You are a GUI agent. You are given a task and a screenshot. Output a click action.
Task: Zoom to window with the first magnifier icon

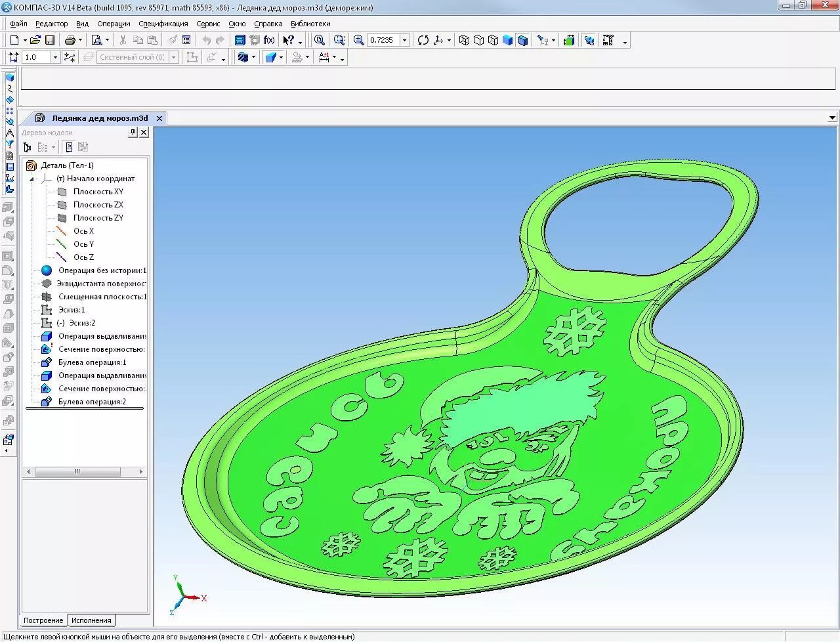coord(319,40)
